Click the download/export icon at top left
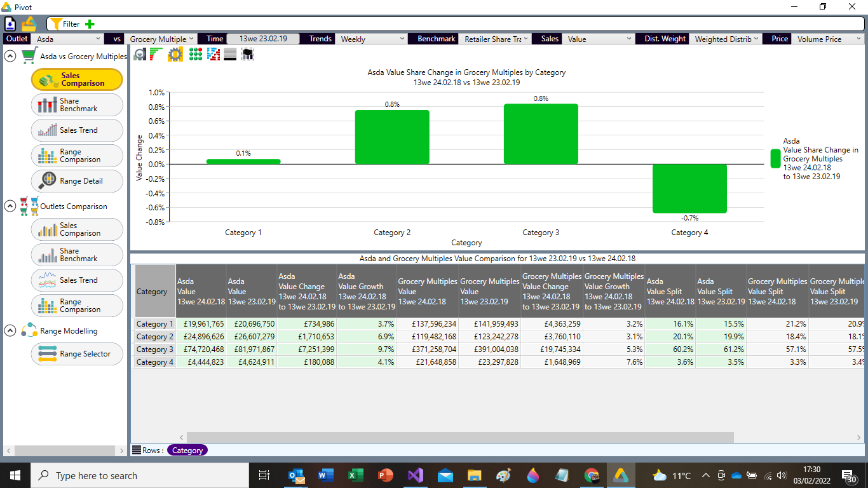Screen dimensions: 868x488 (x=10, y=24)
